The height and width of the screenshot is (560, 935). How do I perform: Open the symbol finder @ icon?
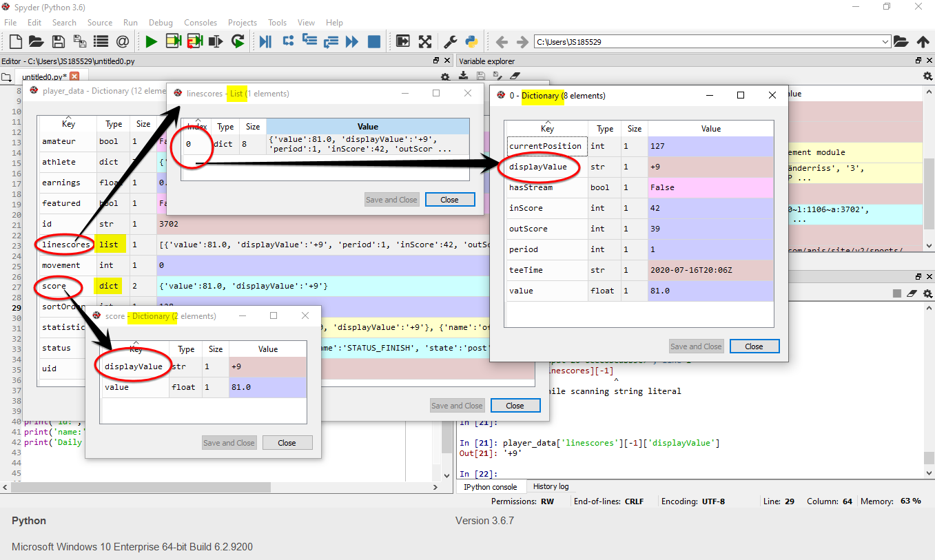tap(122, 41)
